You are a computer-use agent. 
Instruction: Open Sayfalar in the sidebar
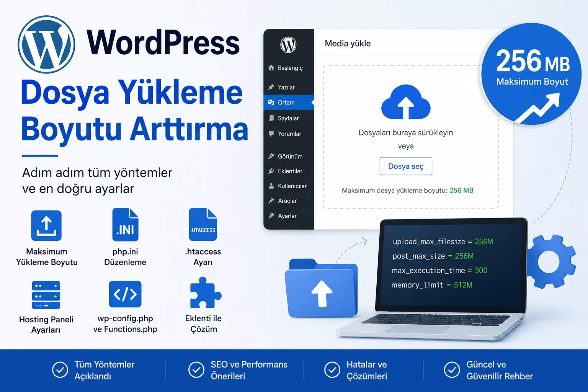(289, 118)
